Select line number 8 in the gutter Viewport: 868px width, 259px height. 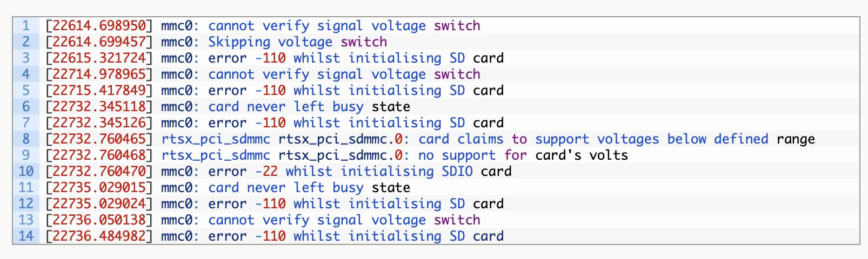[x=26, y=139]
